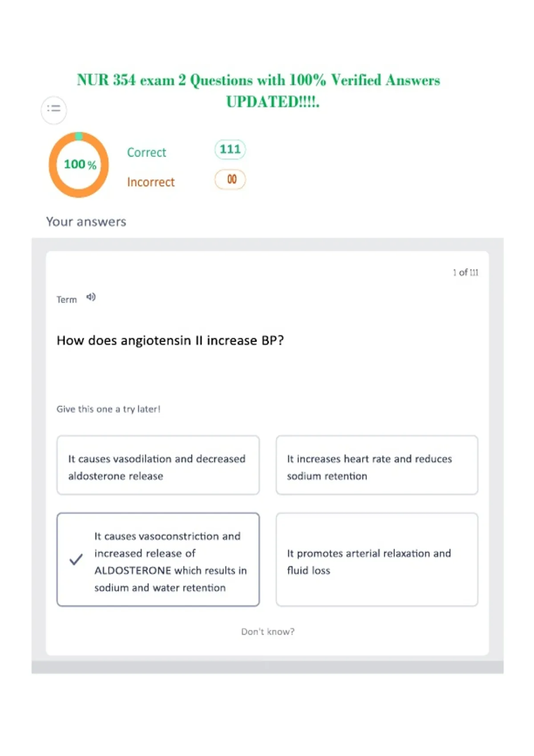
Task: Click the Correct label
Action: click(146, 153)
